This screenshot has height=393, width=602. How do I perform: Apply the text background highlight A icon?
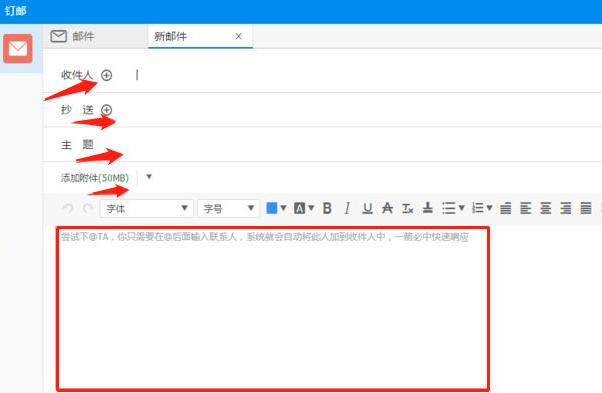coord(299,208)
